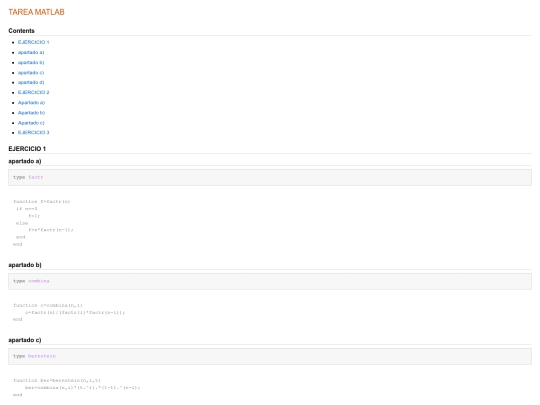This screenshot has height=405, width=540.
Task: Click the bold 'EJERCICIO 1' section heading
Action: (27, 149)
